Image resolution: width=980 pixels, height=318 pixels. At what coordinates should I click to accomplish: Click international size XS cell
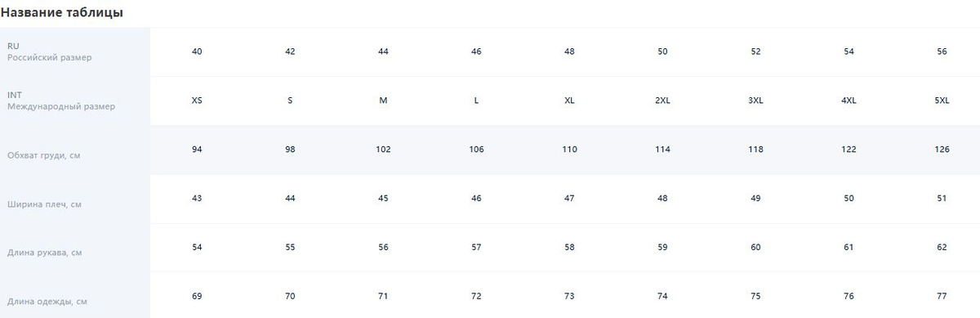(x=197, y=101)
